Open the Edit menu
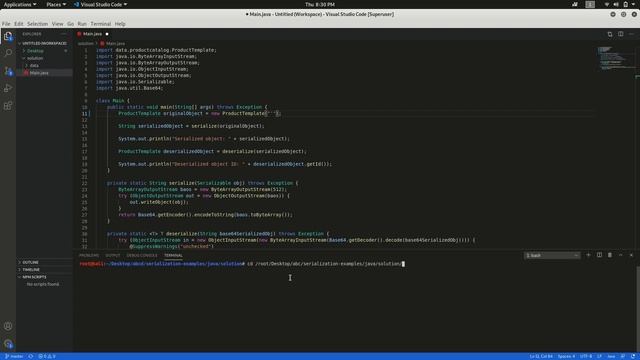 (x=19, y=24)
